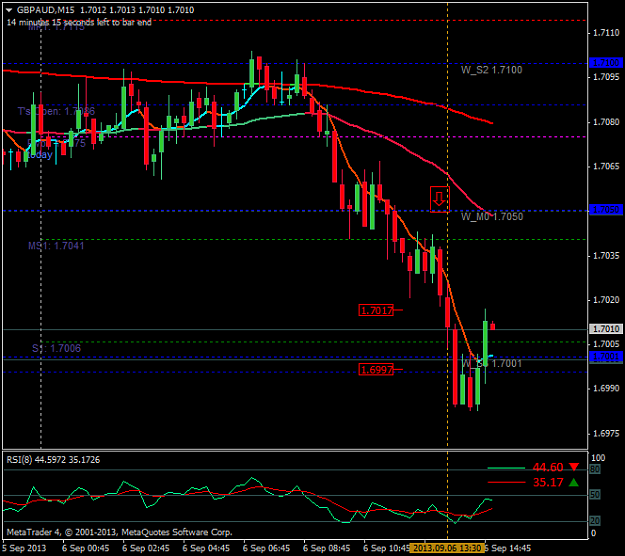
Task: Click the RSI 50 level tag
Action: click(595, 495)
